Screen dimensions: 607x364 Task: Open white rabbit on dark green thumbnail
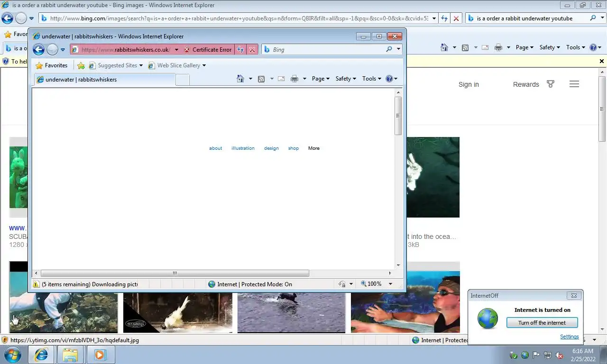433,177
